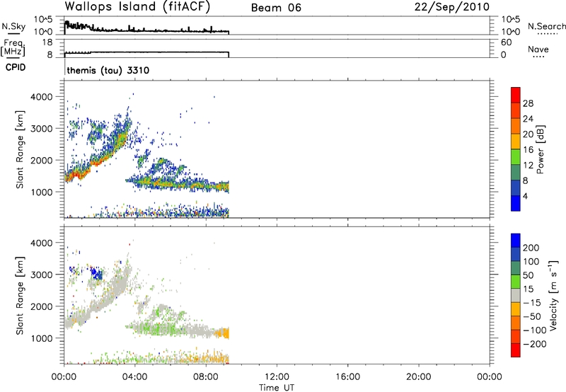
Task: Click the 'N.Sky' axis label
Action: click(x=13, y=26)
